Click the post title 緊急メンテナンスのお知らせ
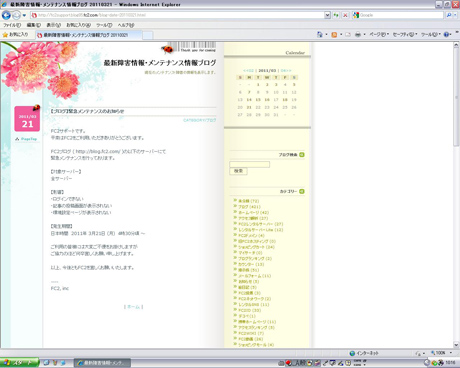460x368 pixels. tap(87, 111)
